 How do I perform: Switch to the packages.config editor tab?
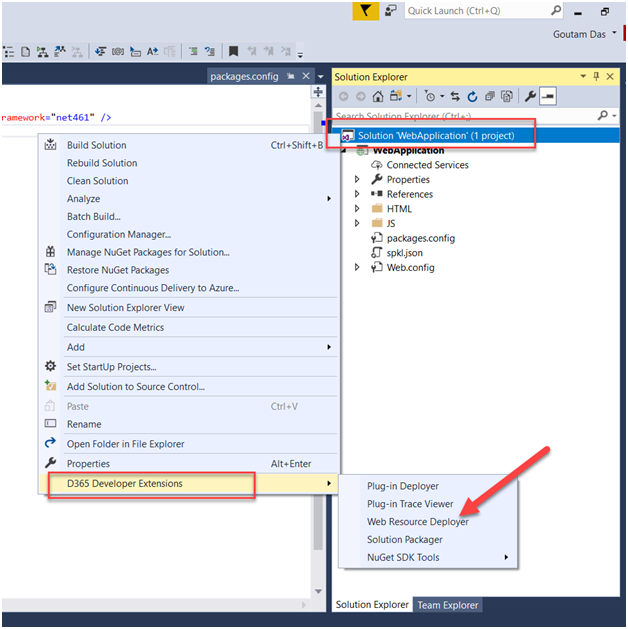(244, 76)
